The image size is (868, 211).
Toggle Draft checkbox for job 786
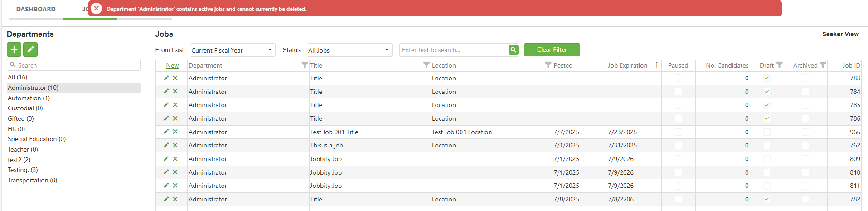pos(767,118)
